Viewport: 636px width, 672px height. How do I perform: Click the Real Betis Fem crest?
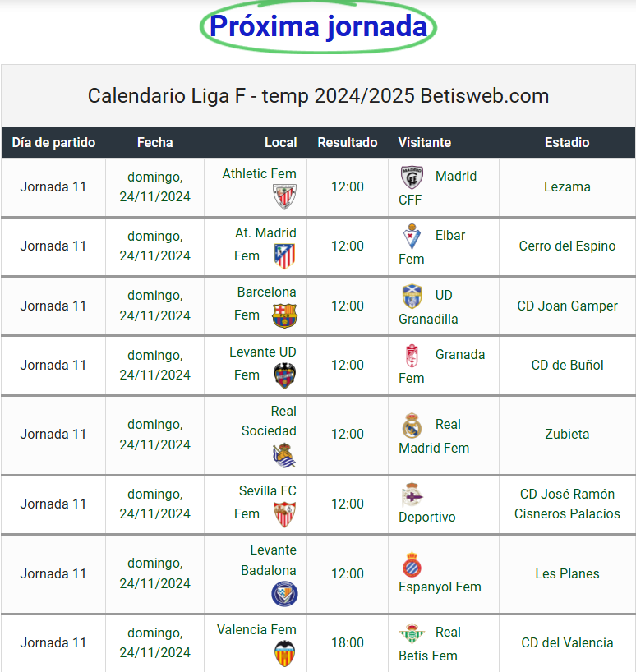pyautogui.click(x=412, y=633)
